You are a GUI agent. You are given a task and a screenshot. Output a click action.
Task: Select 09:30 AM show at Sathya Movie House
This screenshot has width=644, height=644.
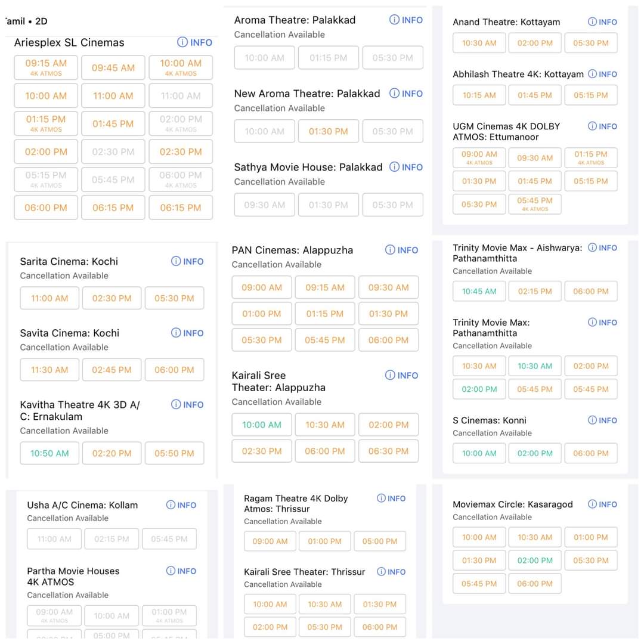264,205
